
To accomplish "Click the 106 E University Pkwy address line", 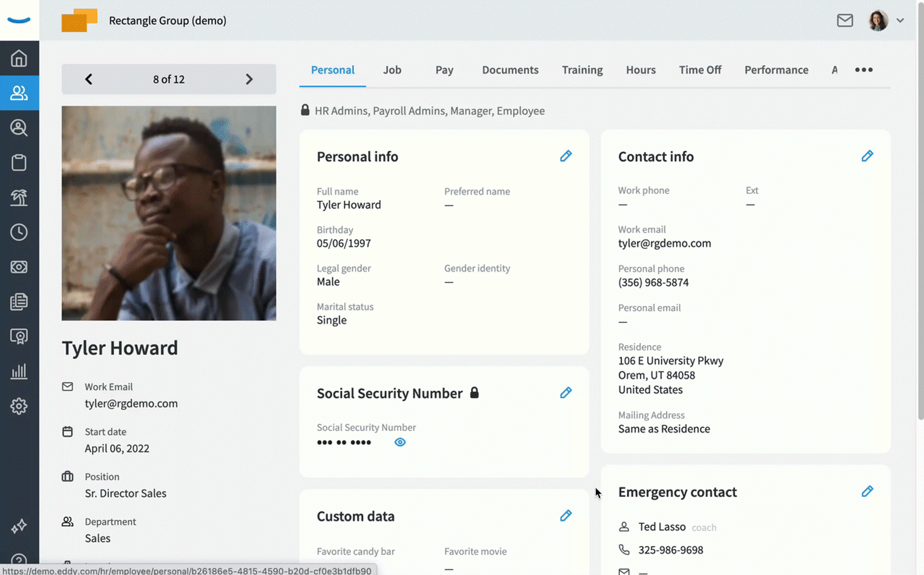I will coord(671,360).
